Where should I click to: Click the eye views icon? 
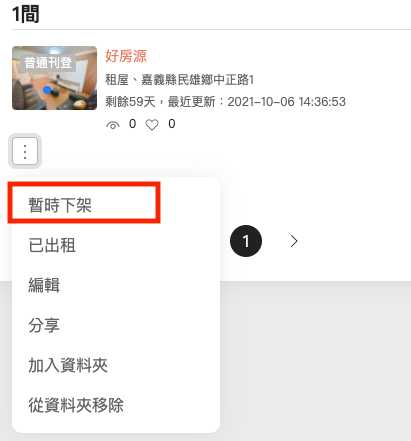[x=113, y=125]
